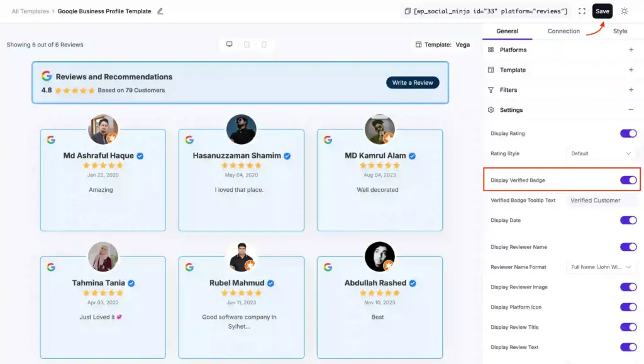Open the Style tab

pos(620,31)
